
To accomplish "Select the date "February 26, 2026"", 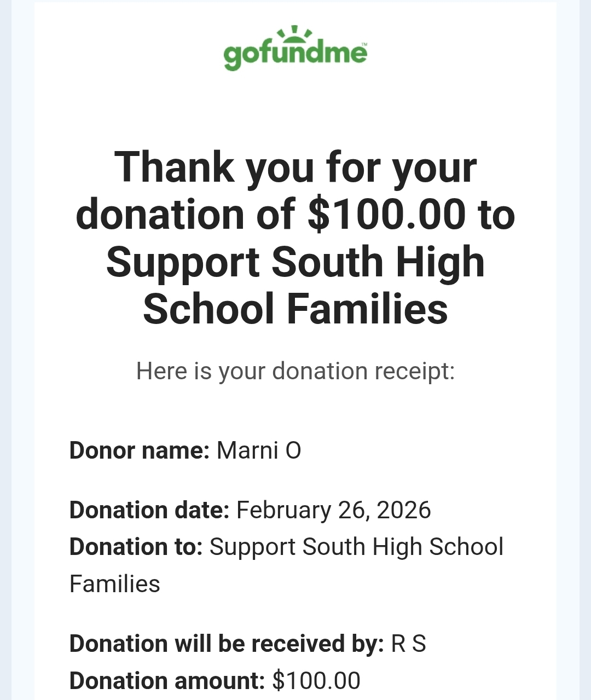I will click(333, 510).
